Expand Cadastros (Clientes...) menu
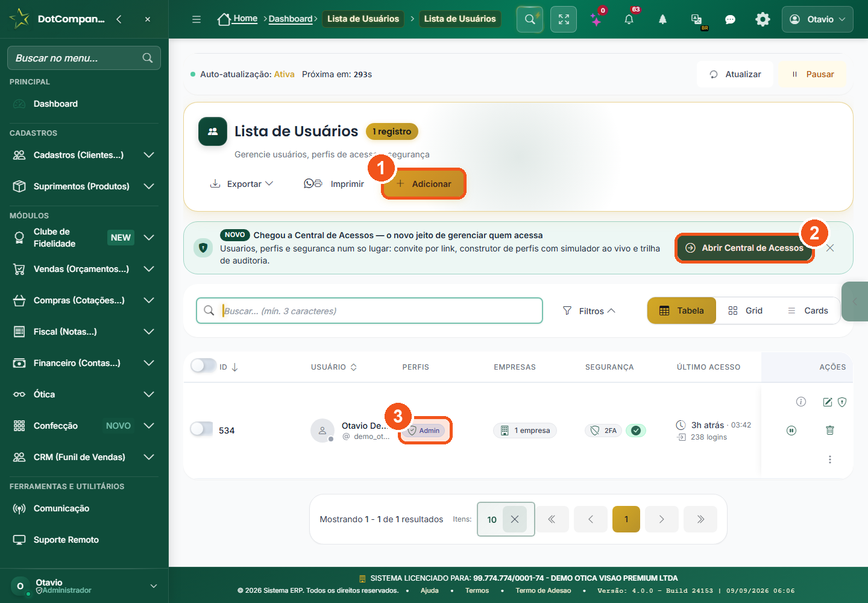Viewport: 868px width, 603px height. tap(84, 155)
